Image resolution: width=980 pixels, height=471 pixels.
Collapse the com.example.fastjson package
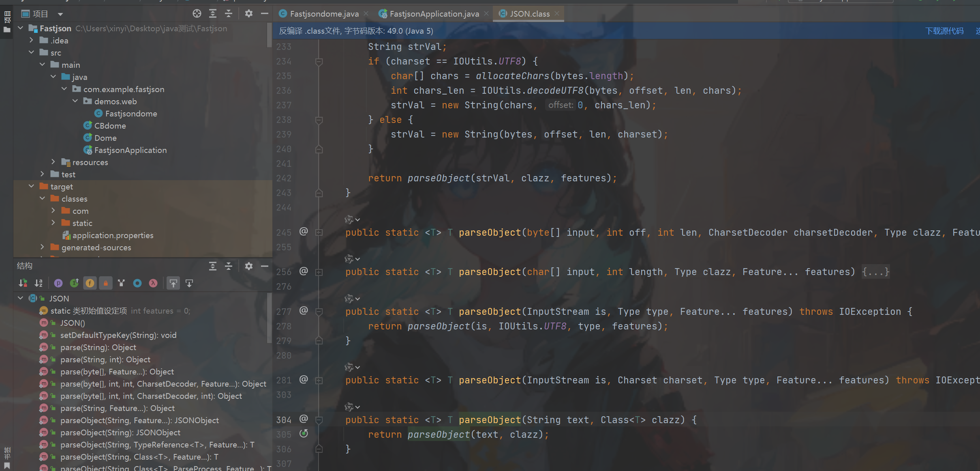64,89
